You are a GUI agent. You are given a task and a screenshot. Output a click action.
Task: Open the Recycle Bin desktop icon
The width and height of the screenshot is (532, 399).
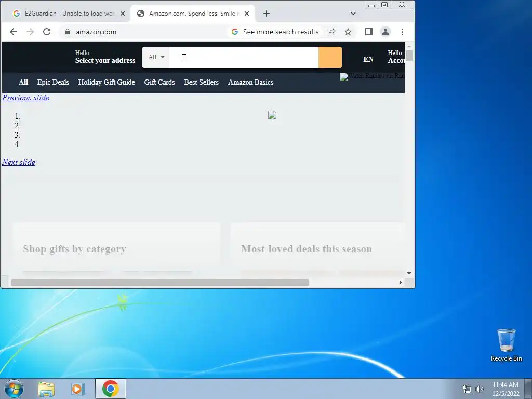506,345
